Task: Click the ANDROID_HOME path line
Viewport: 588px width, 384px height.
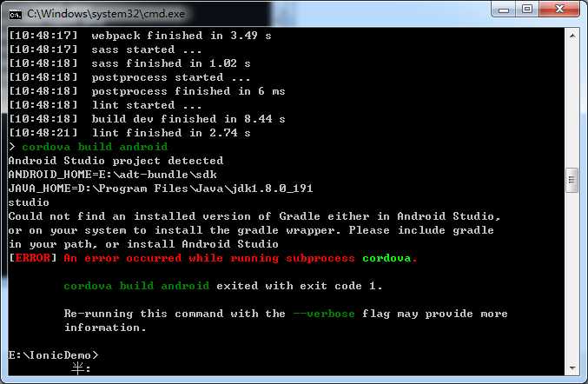Action: pos(113,175)
